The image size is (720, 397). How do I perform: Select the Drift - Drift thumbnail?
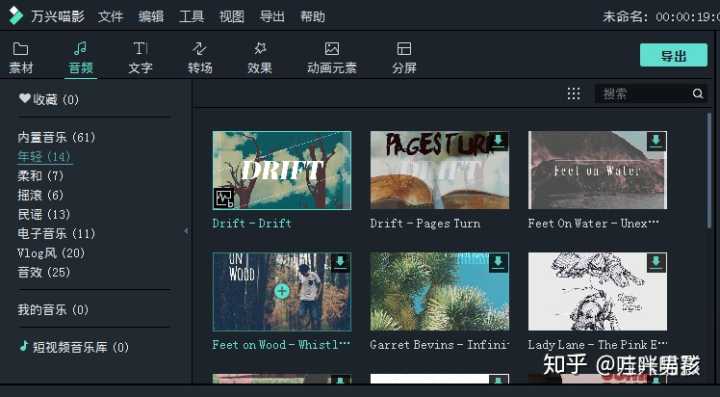click(282, 170)
